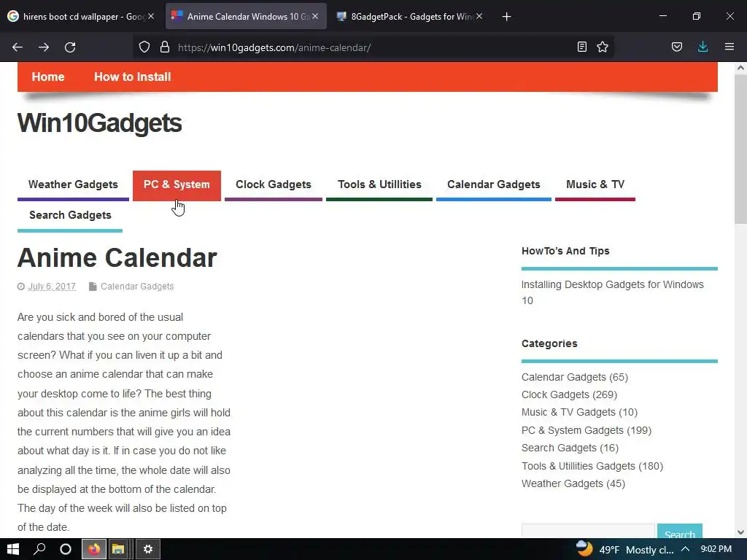Click Firefox icon in the taskbar
This screenshot has width=747, height=560.
(94, 550)
